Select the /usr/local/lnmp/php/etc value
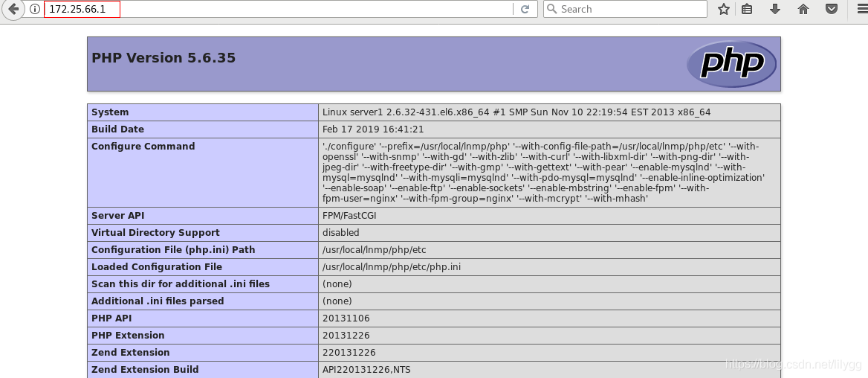Screen dimensions: 868x378 (x=375, y=249)
